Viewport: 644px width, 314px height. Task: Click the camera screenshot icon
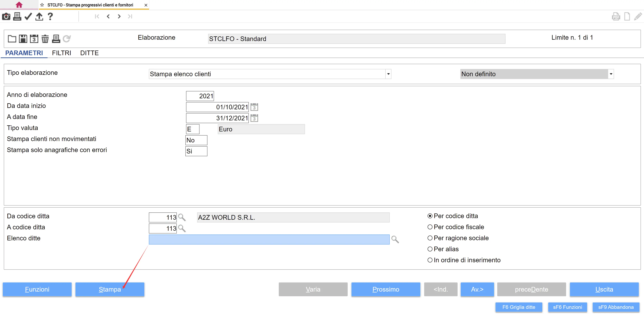[x=6, y=17]
